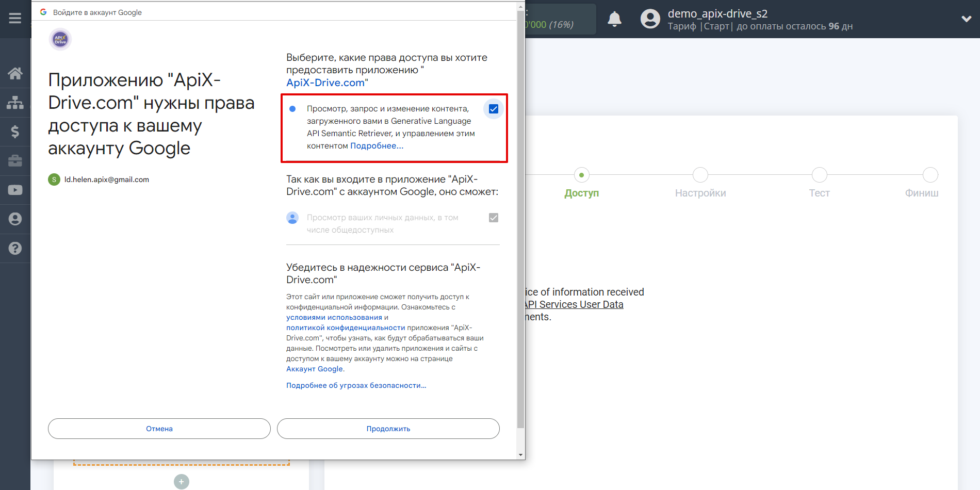Image resolution: width=980 pixels, height=490 pixels.
Task: Open the hamburger menu in sidebar
Action: pos(15,19)
